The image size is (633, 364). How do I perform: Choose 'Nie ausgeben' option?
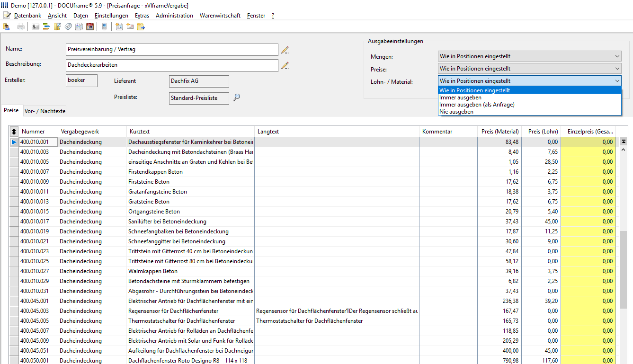tap(529, 112)
